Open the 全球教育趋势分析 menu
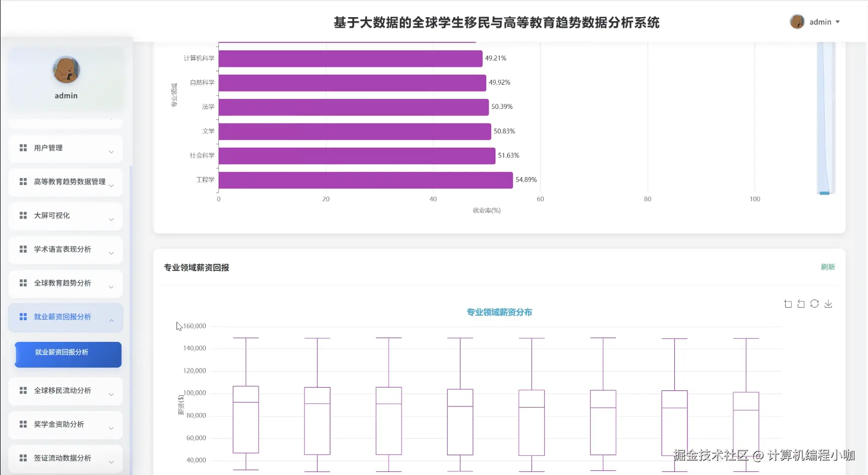This screenshot has width=868, height=475. (x=66, y=284)
